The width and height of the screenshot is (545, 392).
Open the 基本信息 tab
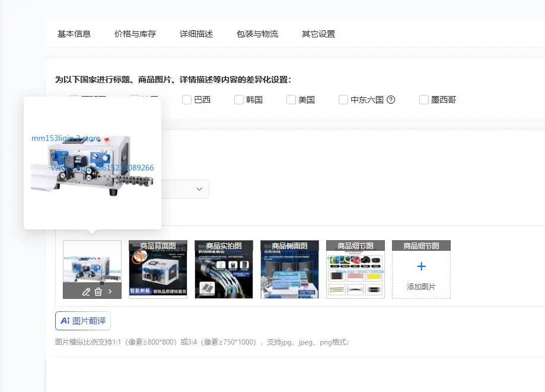coord(74,34)
